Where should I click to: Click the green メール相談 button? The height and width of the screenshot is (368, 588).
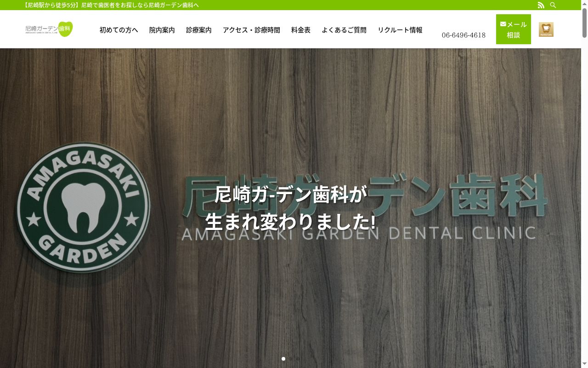click(x=514, y=29)
